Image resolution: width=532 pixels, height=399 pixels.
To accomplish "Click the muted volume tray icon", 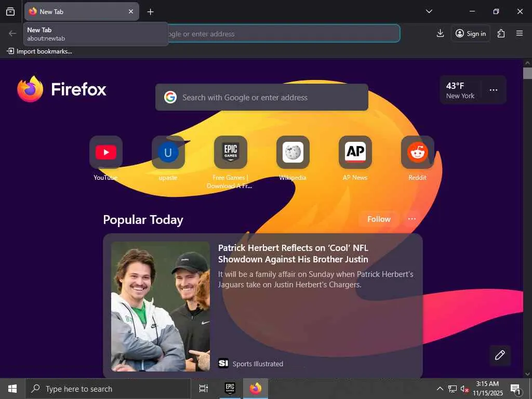I will coord(464,389).
